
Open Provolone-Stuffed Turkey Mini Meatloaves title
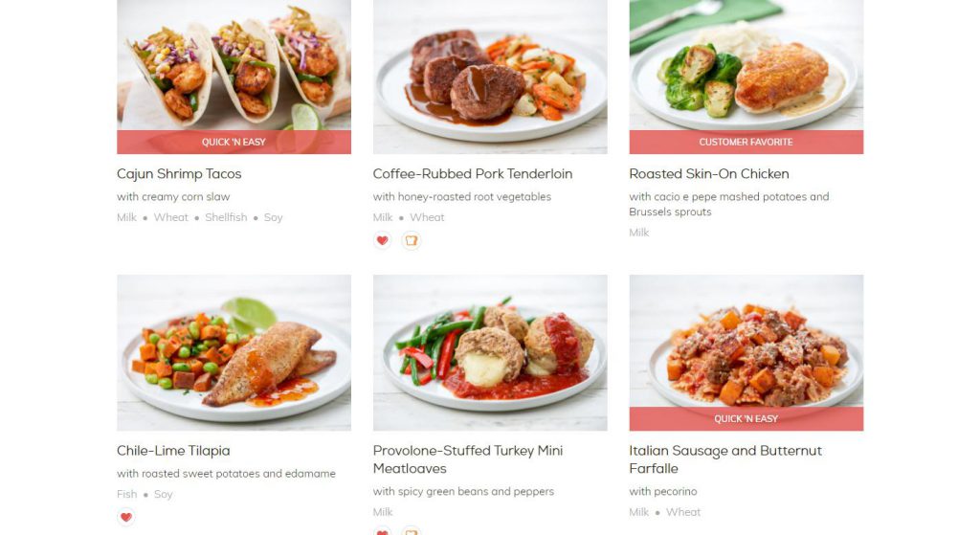[468, 459]
